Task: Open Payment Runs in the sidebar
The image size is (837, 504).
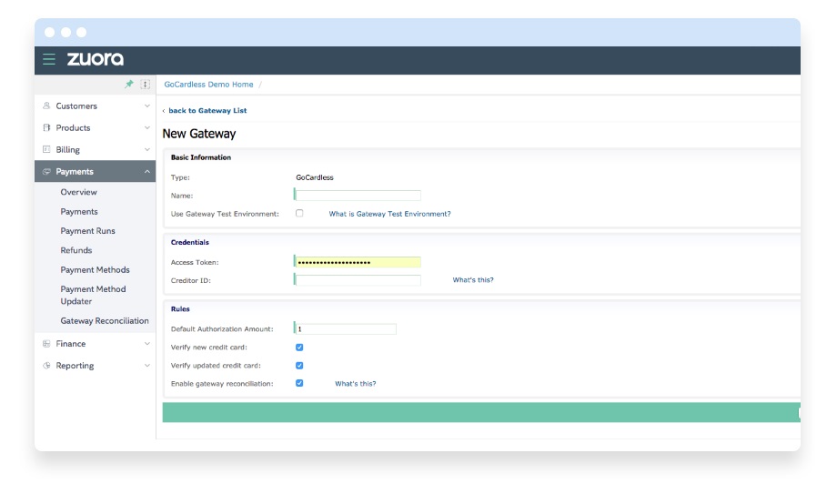Action: click(87, 231)
